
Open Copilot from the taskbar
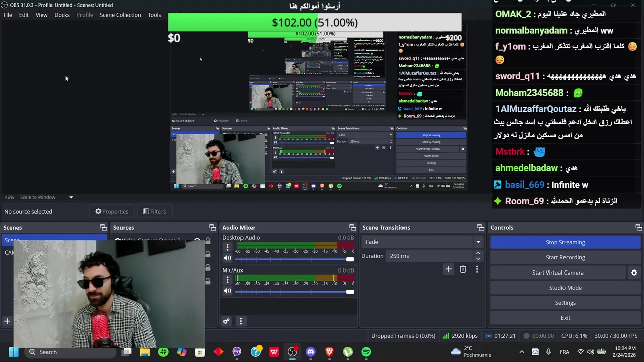coord(182,352)
